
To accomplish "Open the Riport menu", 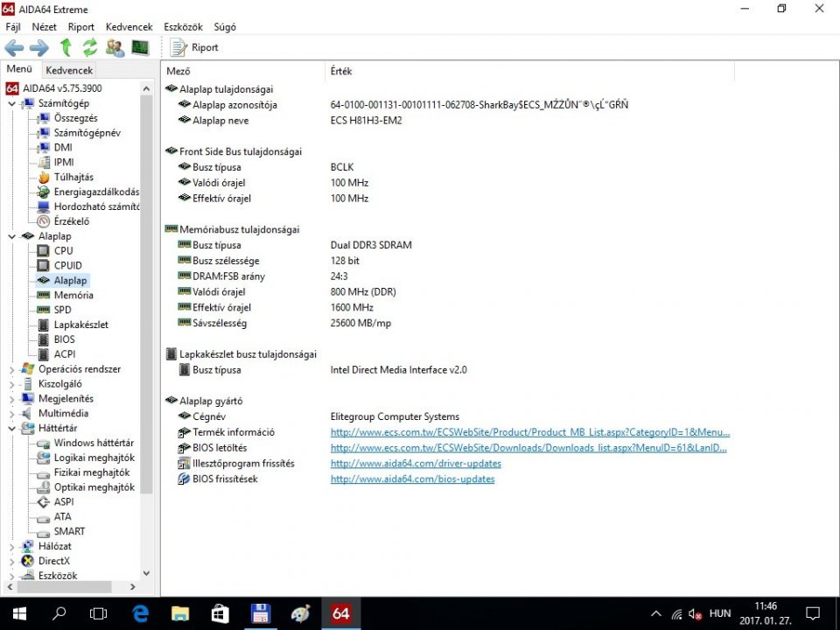I will coord(80,27).
